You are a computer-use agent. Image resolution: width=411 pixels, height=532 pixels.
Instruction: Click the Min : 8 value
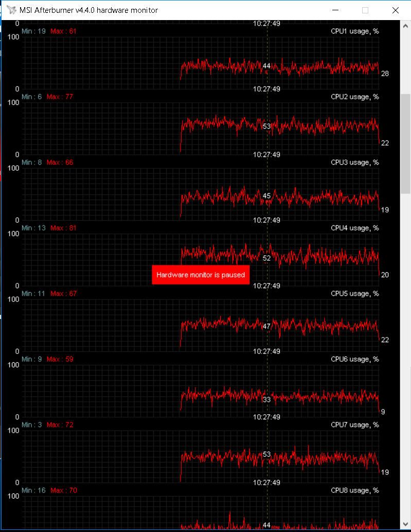[x=31, y=162]
